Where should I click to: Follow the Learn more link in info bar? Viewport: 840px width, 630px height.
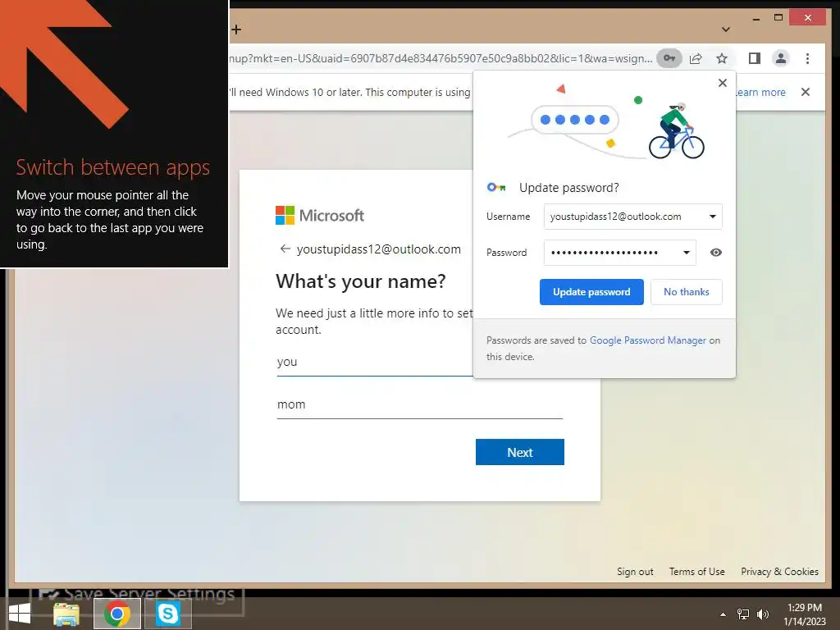point(760,92)
